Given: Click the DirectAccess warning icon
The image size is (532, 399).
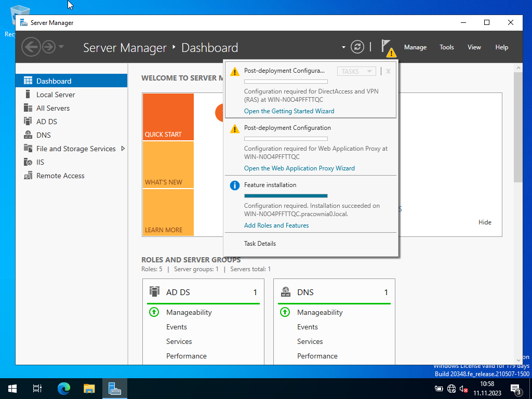Looking at the screenshot, I should [x=234, y=72].
